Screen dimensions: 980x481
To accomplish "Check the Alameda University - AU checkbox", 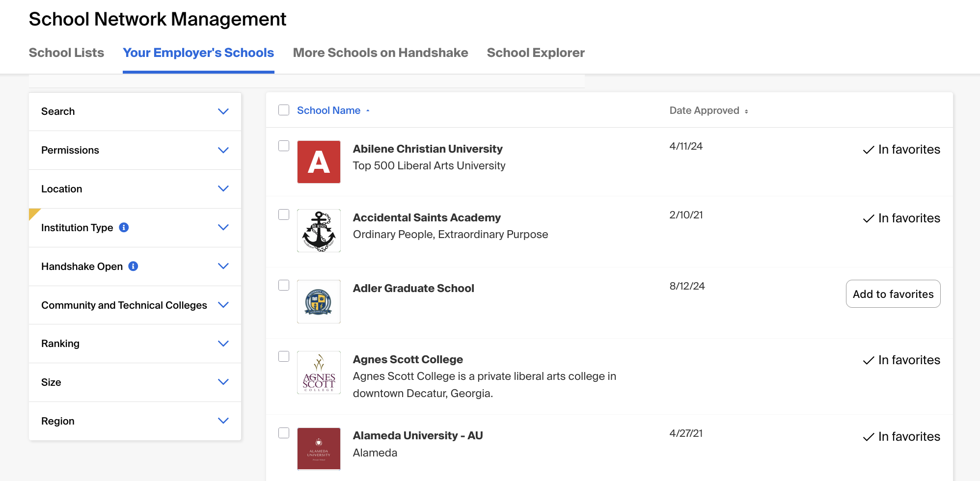I will [x=284, y=433].
